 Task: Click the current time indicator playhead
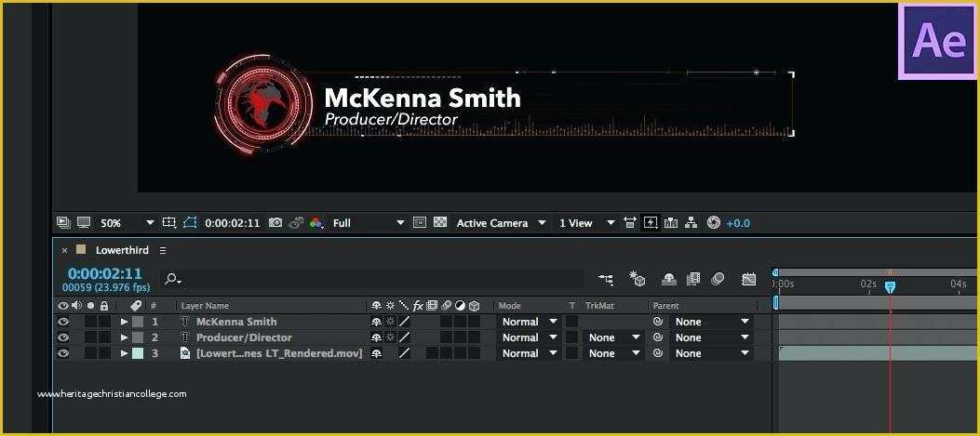coord(890,286)
